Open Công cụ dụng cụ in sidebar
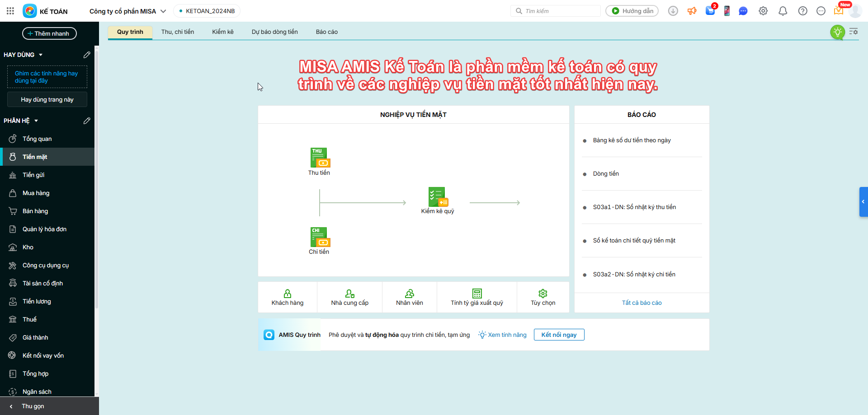 (47, 265)
